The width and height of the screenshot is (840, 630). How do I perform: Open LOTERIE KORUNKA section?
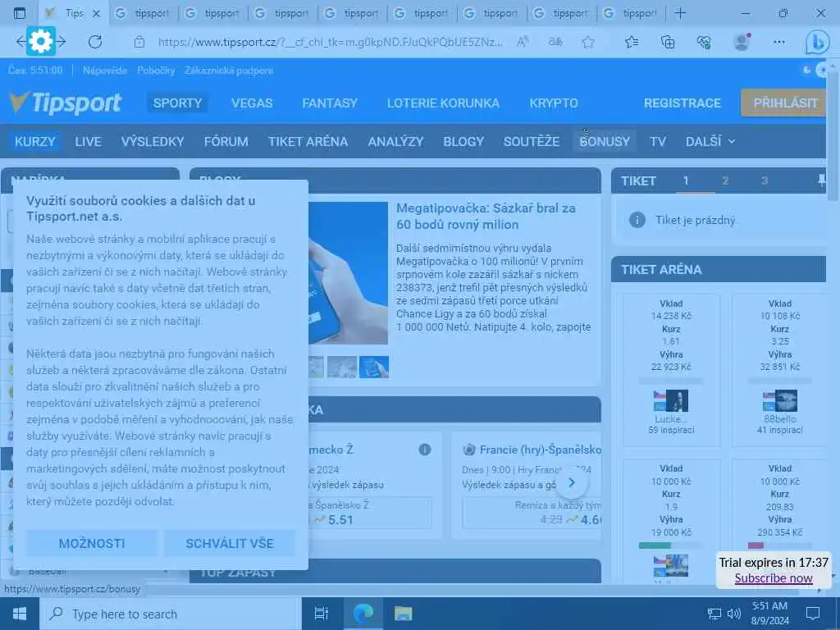click(443, 103)
